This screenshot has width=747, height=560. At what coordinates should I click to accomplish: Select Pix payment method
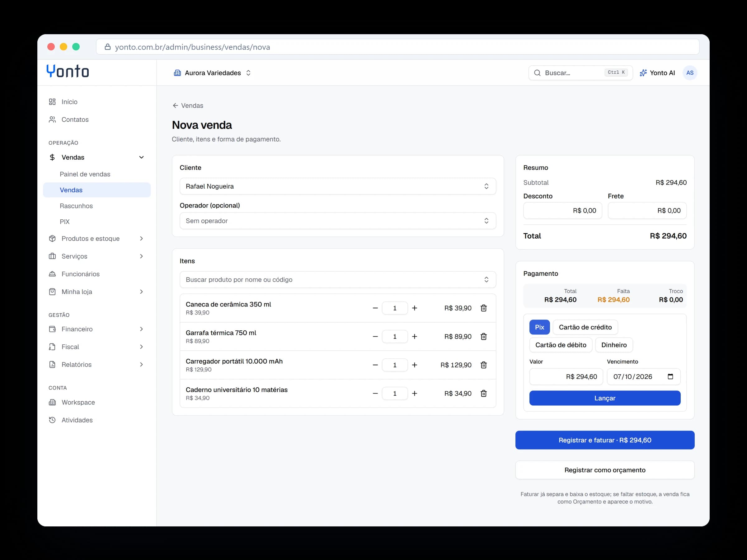pyautogui.click(x=539, y=327)
